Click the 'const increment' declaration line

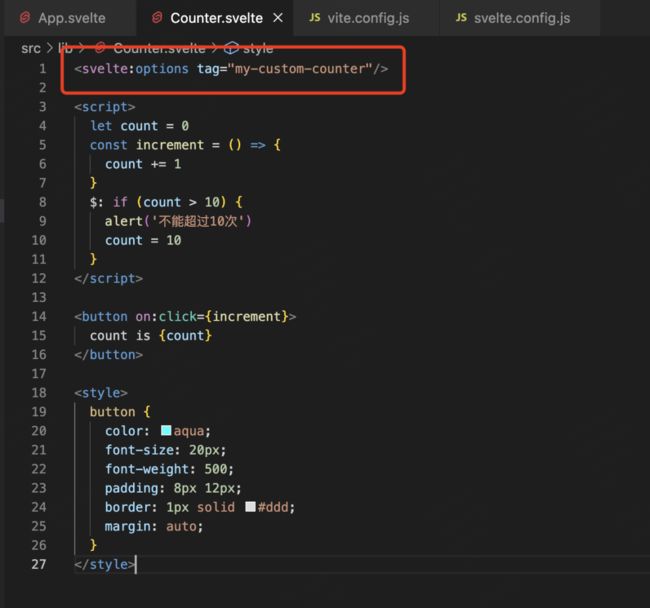tap(185, 145)
